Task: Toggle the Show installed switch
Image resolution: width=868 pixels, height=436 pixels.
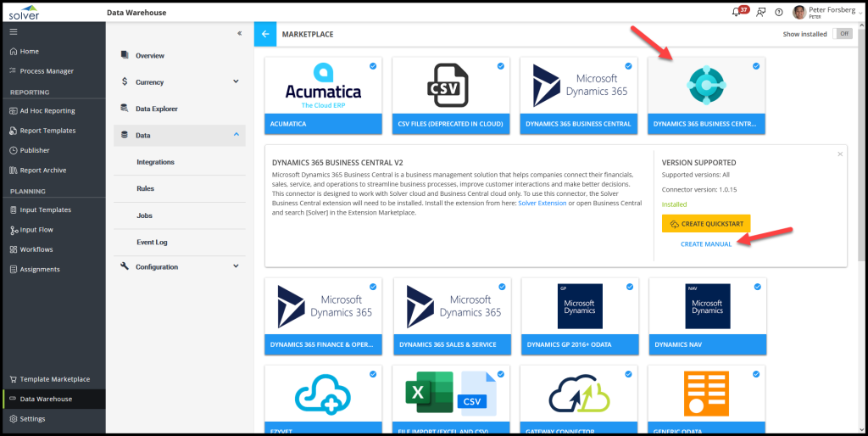Action: (x=843, y=34)
